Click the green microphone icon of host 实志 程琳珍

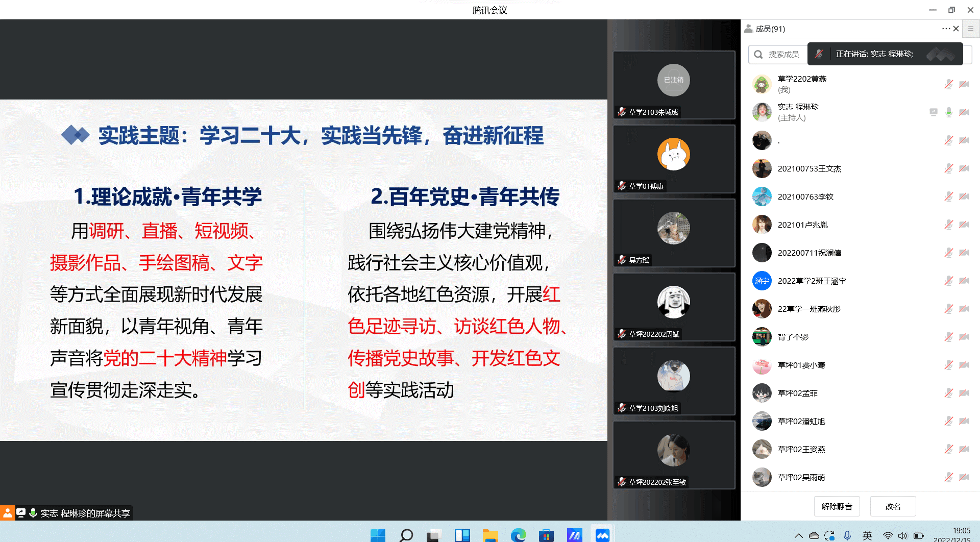pyautogui.click(x=948, y=112)
